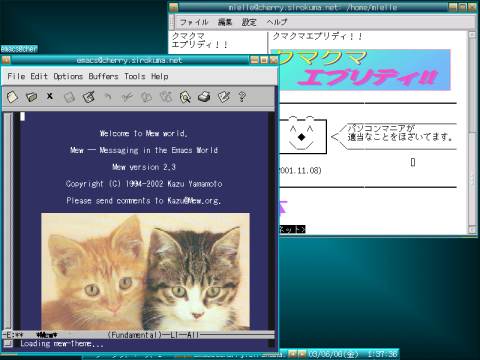
Task: Click the browser scrollbar's down arrow
Action: pos(472,229)
